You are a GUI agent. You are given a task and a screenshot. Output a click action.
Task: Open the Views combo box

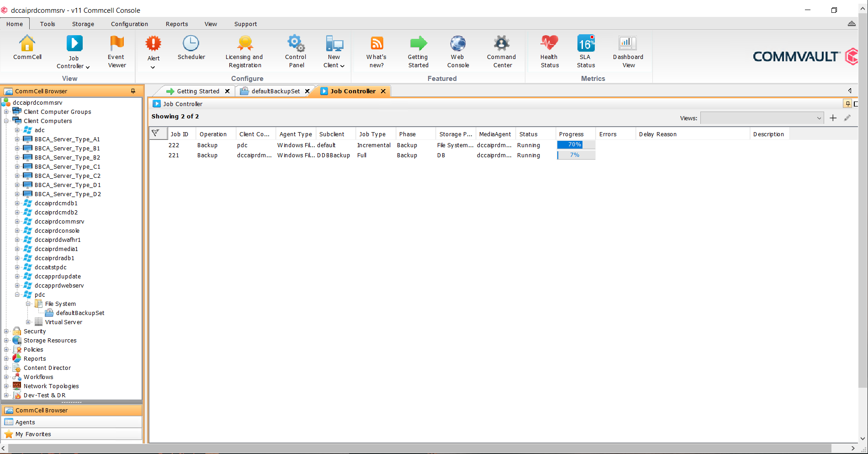pos(762,118)
